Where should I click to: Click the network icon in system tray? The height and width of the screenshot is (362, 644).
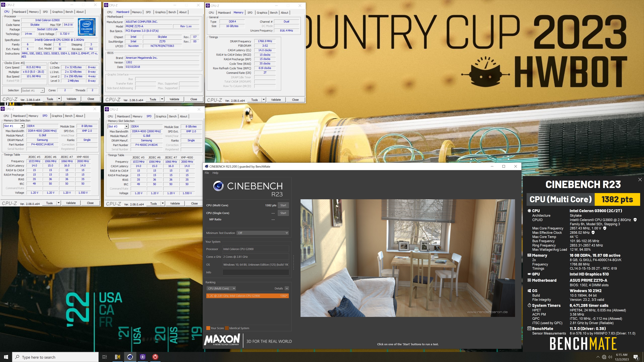[x=604, y=357]
